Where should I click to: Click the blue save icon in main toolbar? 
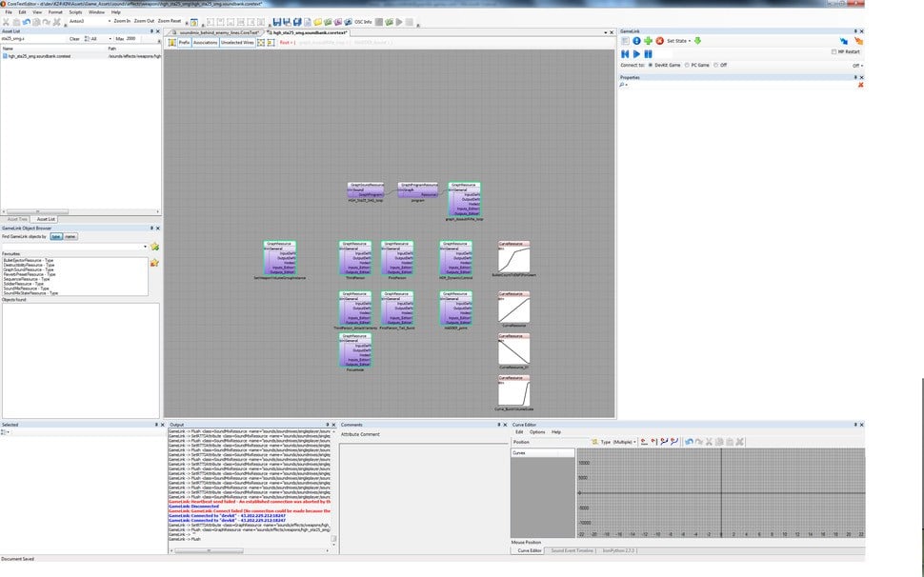coord(276,21)
